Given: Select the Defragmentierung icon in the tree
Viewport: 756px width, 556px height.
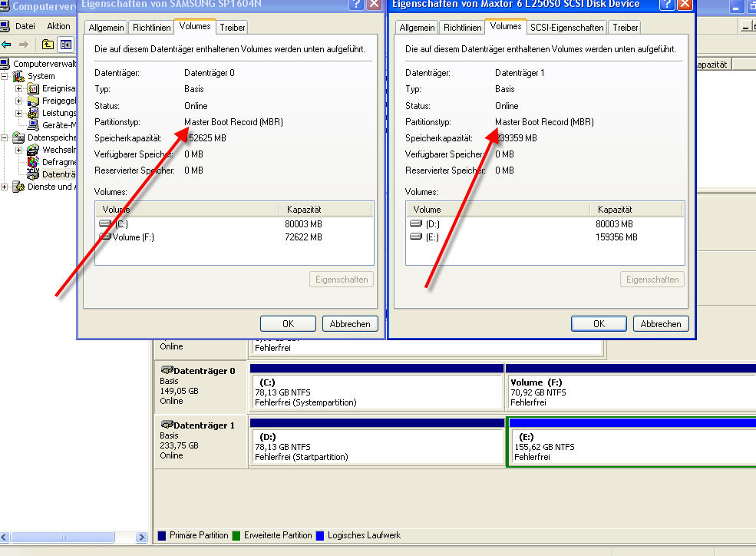Looking at the screenshot, I should click(33, 162).
